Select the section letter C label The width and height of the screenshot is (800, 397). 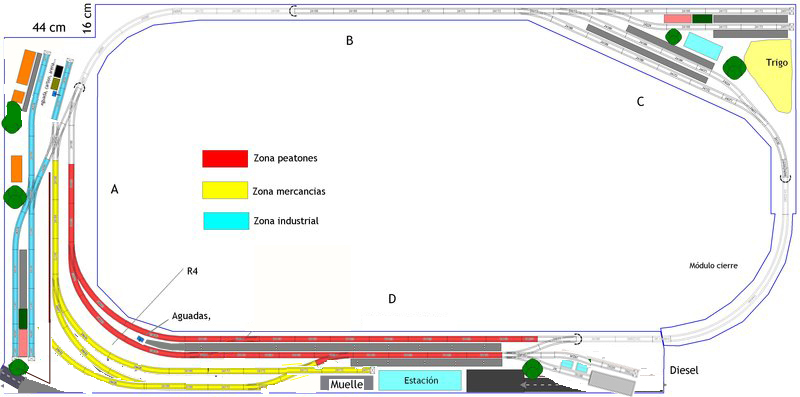(x=641, y=102)
